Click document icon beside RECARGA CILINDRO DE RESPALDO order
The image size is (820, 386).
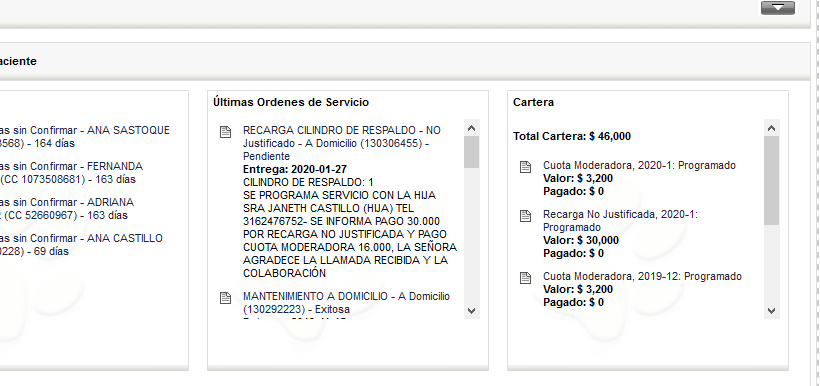tap(225, 132)
